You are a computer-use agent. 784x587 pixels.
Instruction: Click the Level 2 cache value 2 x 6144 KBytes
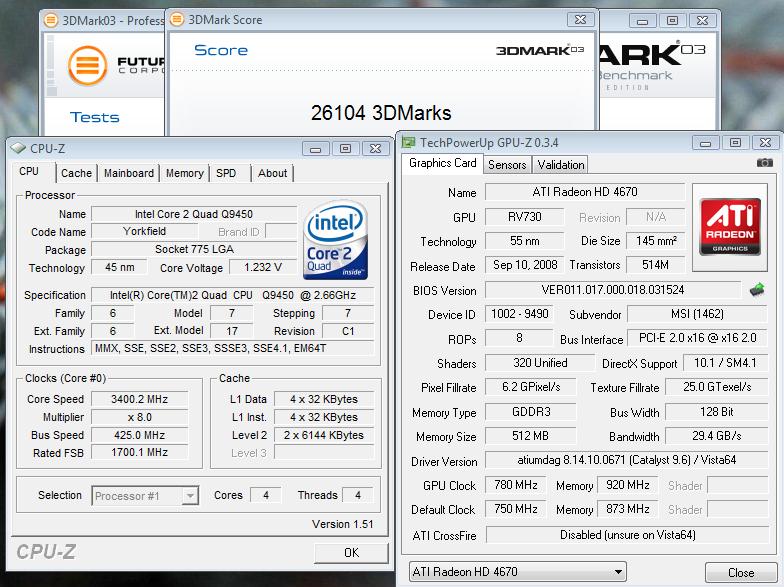324,435
